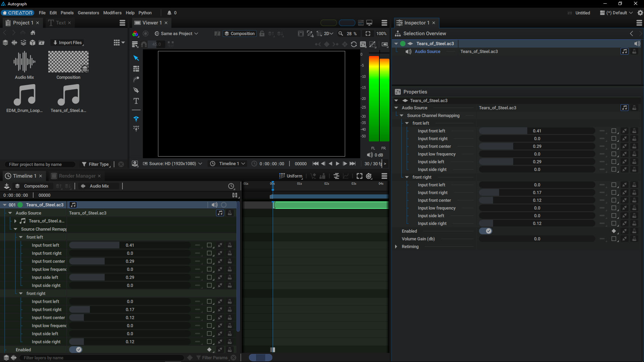
Task: Click the CREATOR badge button
Action: click(17, 13)
